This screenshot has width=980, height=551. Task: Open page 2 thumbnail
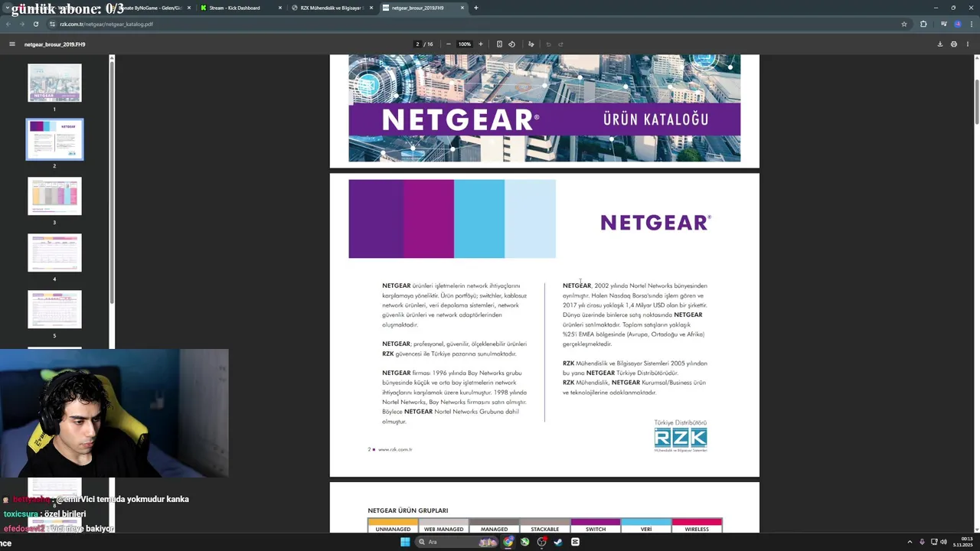[54, 139]
